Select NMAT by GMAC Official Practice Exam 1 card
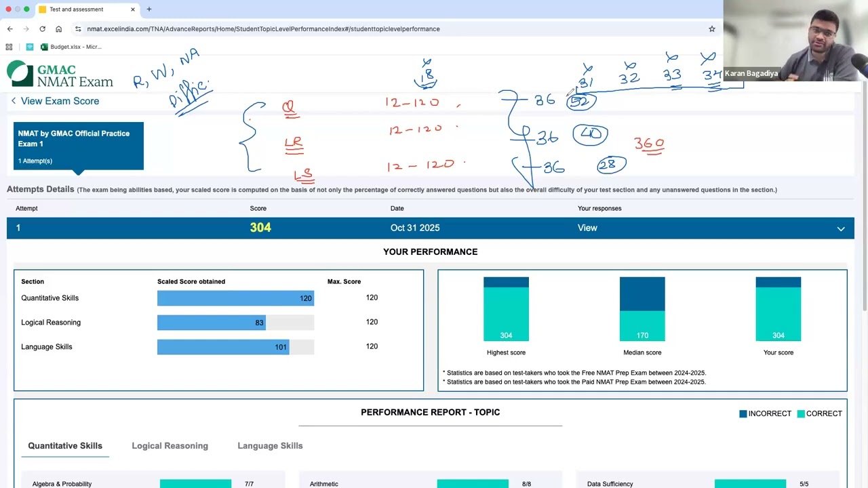The image size is (868, 488). [79, 146]
